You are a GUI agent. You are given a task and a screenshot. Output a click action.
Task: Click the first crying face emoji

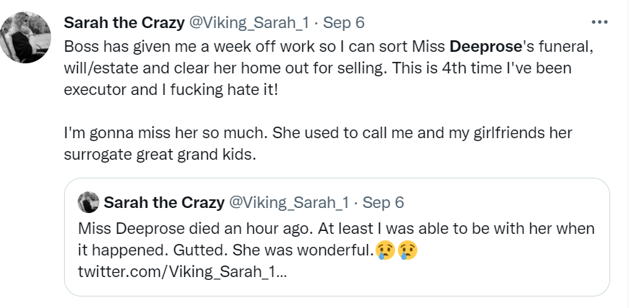click(x=385, y=250)
